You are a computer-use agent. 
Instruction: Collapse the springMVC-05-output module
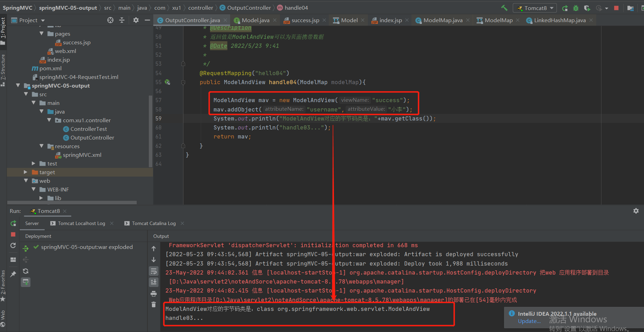coord(18,85)
